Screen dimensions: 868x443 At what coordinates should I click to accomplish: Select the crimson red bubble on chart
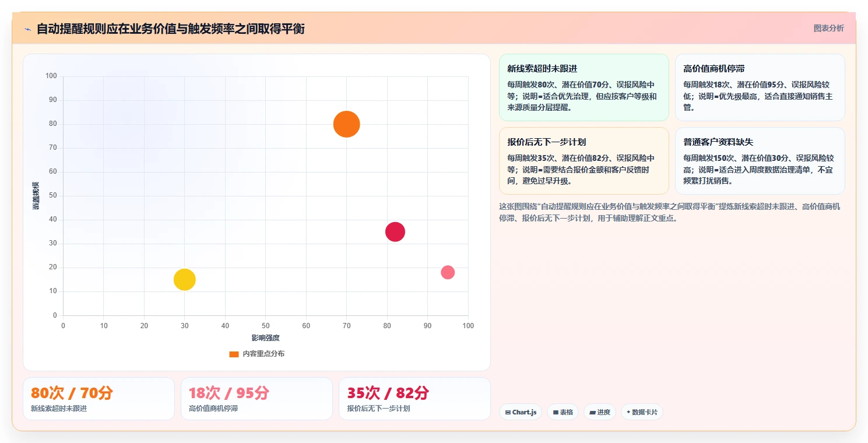395,232
